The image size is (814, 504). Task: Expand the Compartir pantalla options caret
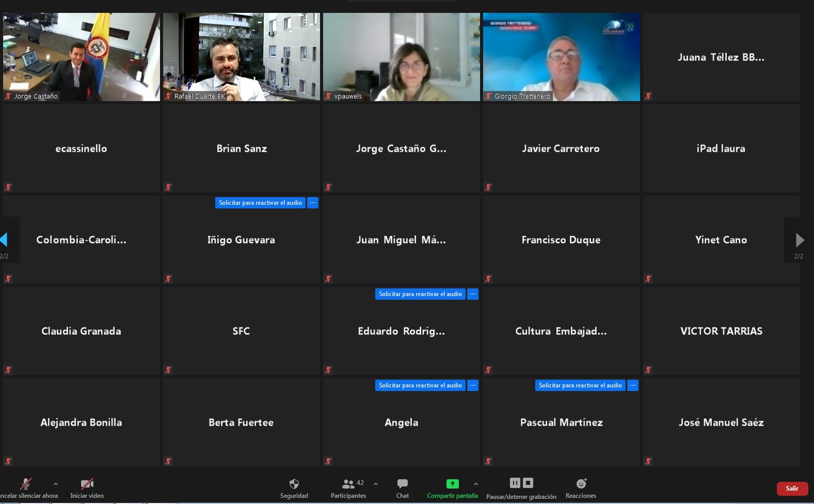(x=475, y=484)
